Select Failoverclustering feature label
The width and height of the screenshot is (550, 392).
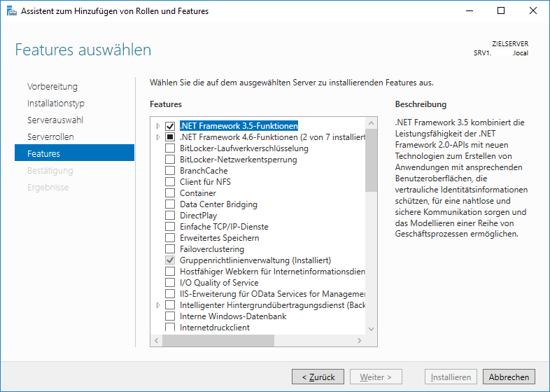tap(212, 249)
